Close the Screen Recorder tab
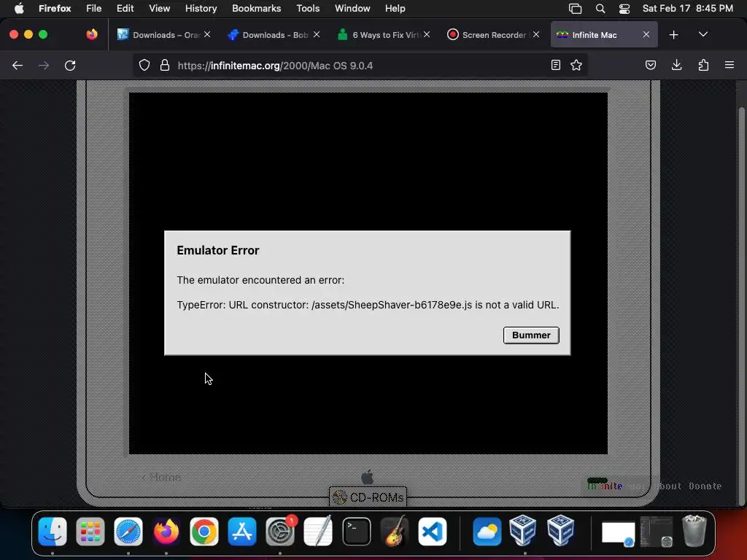This screenshot has height=560, width=747. coord(536,34)
